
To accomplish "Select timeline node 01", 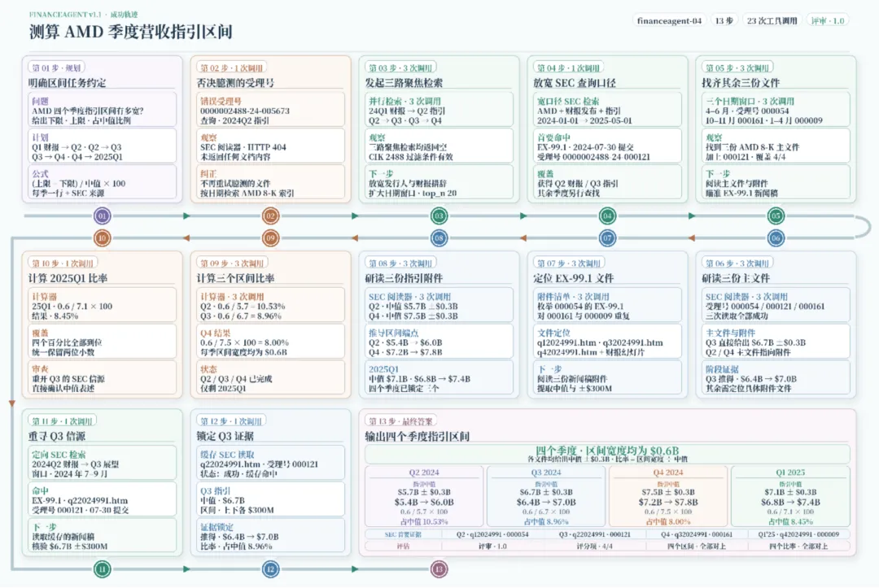I will click(x=102, y=216).
